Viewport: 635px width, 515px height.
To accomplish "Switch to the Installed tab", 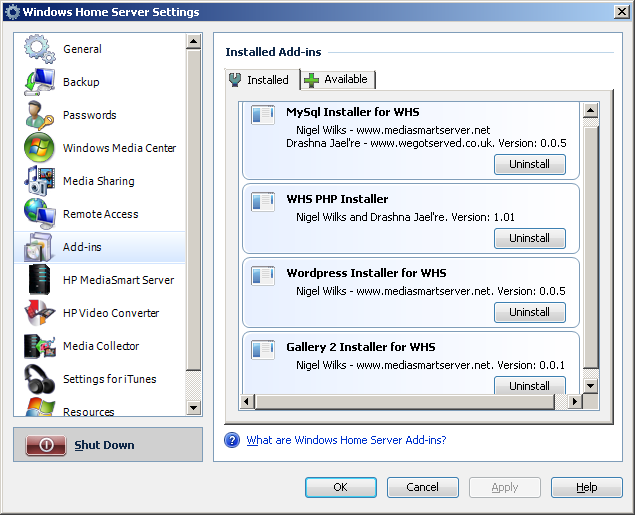I will pos(262,80).
